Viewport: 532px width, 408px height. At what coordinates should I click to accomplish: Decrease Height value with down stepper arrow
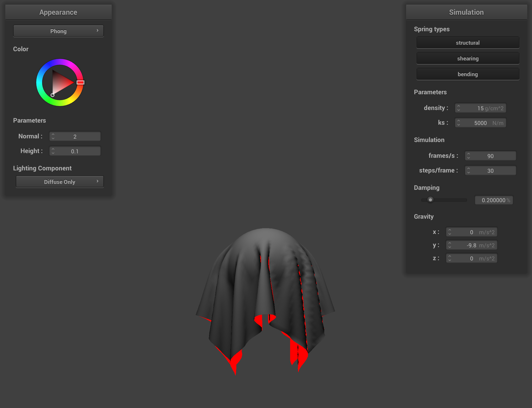tap(53, 153)
